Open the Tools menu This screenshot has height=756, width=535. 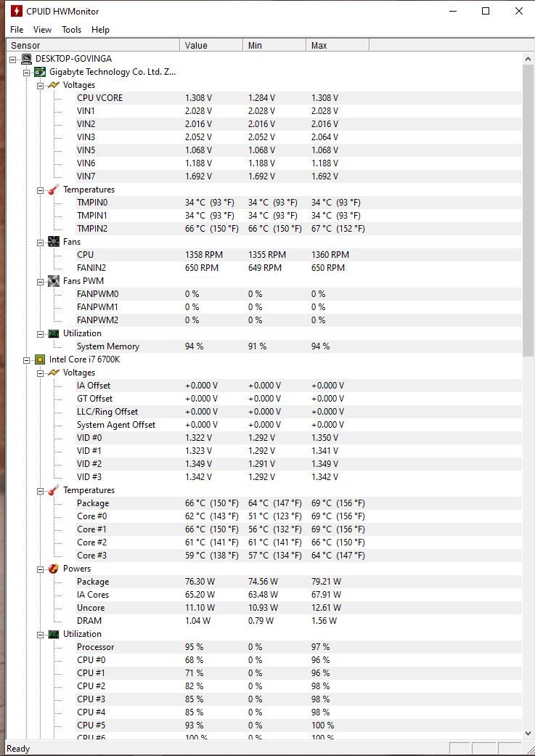71,30
